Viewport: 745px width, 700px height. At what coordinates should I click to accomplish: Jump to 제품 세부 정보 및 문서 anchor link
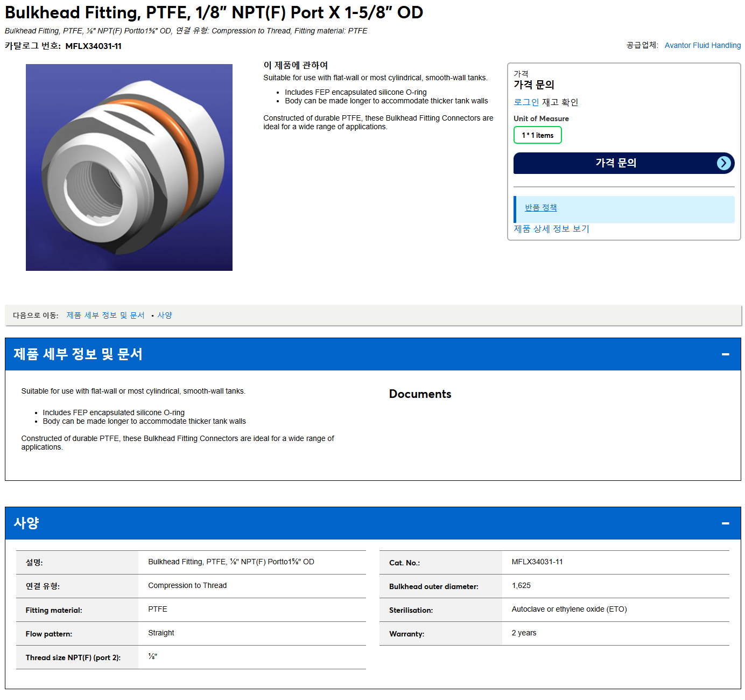[106, 316]
